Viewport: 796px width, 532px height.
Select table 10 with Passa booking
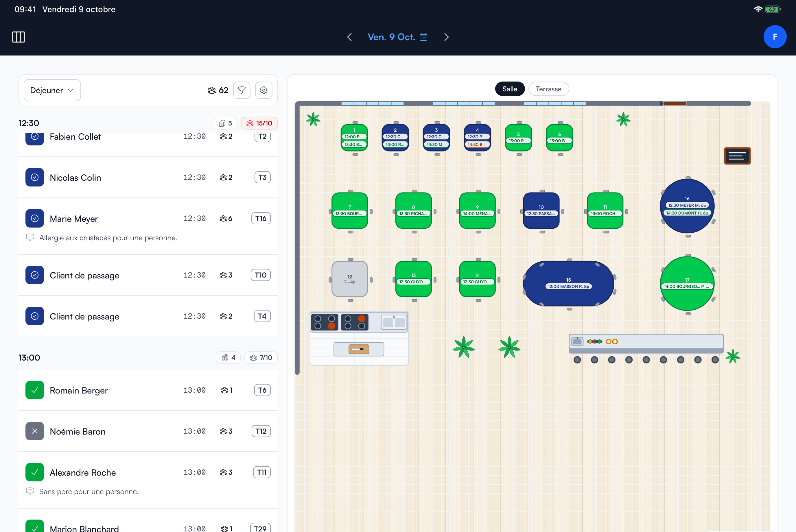(x=541, y=211)
